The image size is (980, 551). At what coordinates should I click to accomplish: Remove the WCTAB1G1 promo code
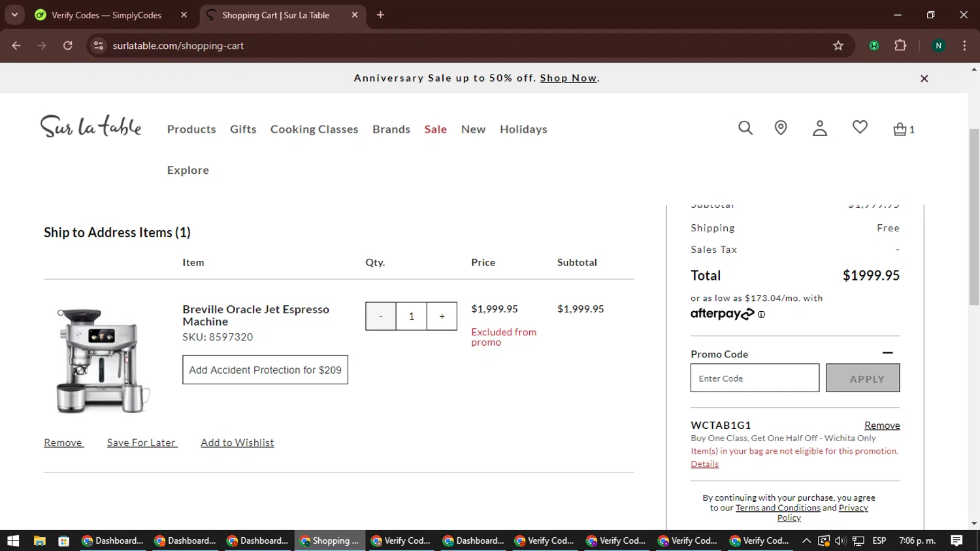point(882,426)
